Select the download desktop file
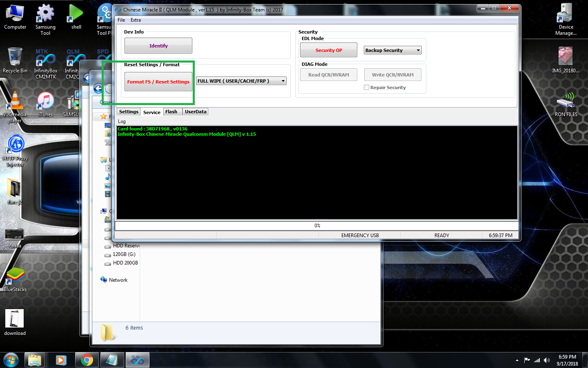Image resolution: width=588 pixels, height=368 pixels. 15,322
